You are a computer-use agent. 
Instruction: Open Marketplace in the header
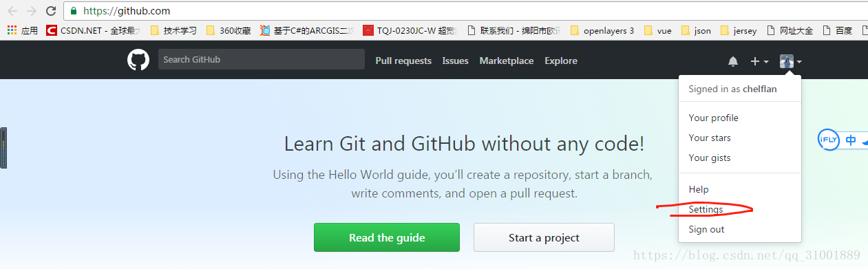click(x=507, y=61)
